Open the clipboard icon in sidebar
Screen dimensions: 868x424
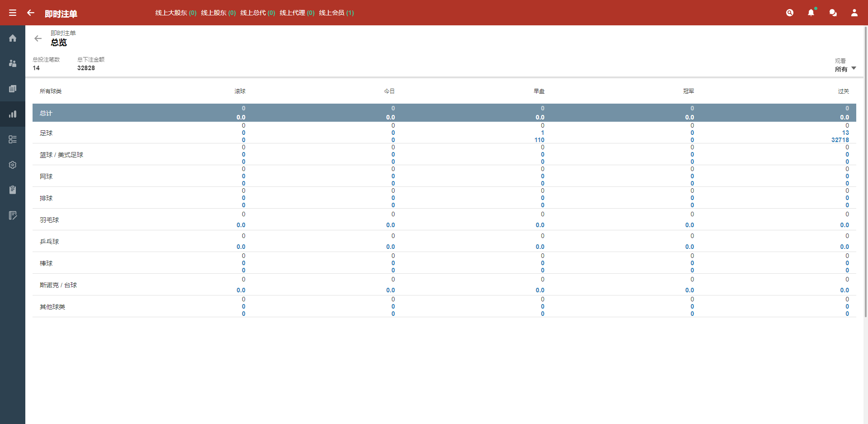pos(13,190)
